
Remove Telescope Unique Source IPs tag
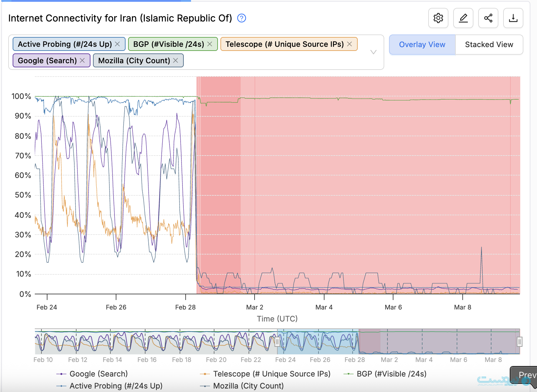pyautogui.click(x=349, y=44)
